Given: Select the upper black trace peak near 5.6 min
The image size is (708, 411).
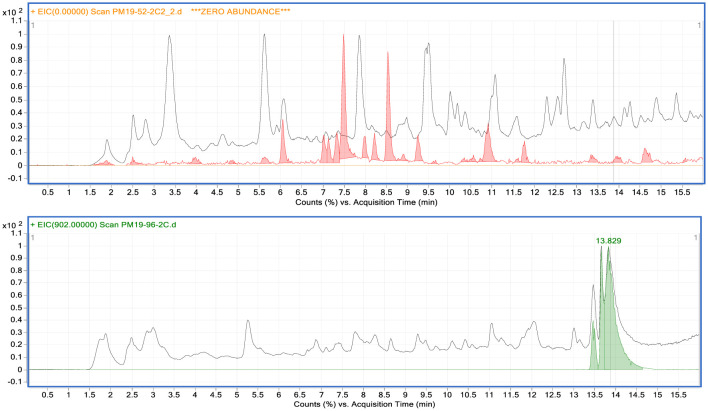Looking at the screenshot, I should [x=264, y=40].
